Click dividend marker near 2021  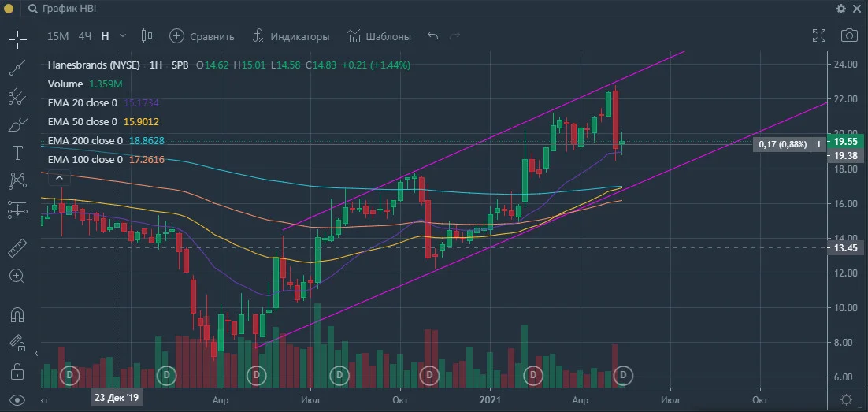click(x=533, y=375)
